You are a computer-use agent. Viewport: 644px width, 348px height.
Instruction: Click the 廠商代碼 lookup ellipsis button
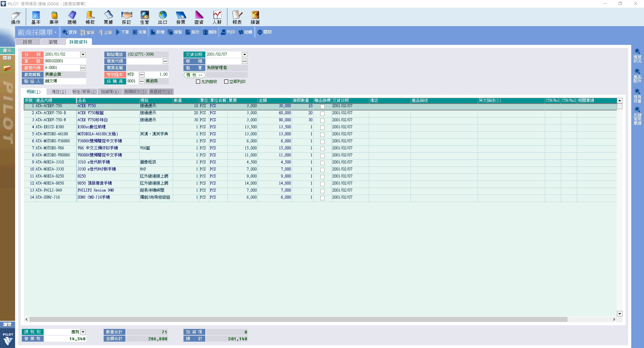83,68
